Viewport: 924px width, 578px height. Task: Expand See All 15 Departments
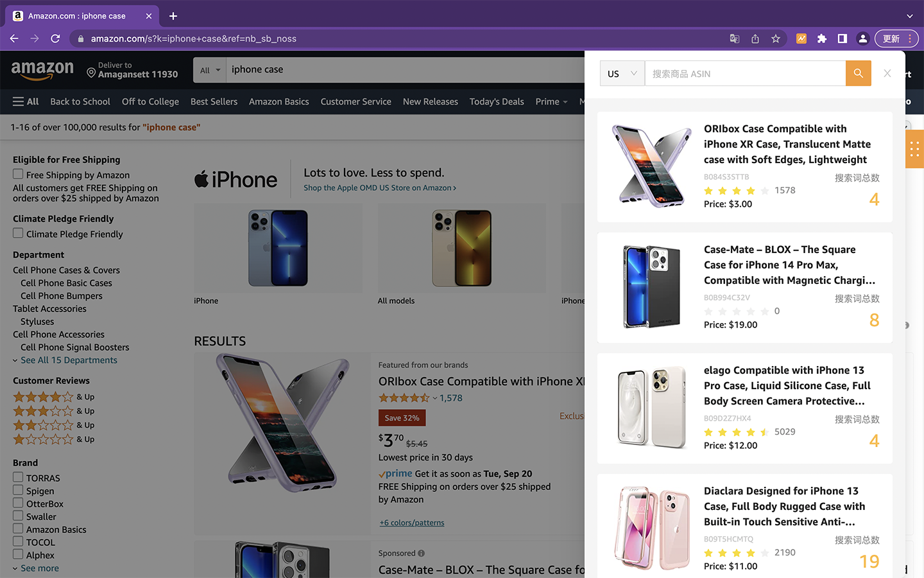pos(69,360)
